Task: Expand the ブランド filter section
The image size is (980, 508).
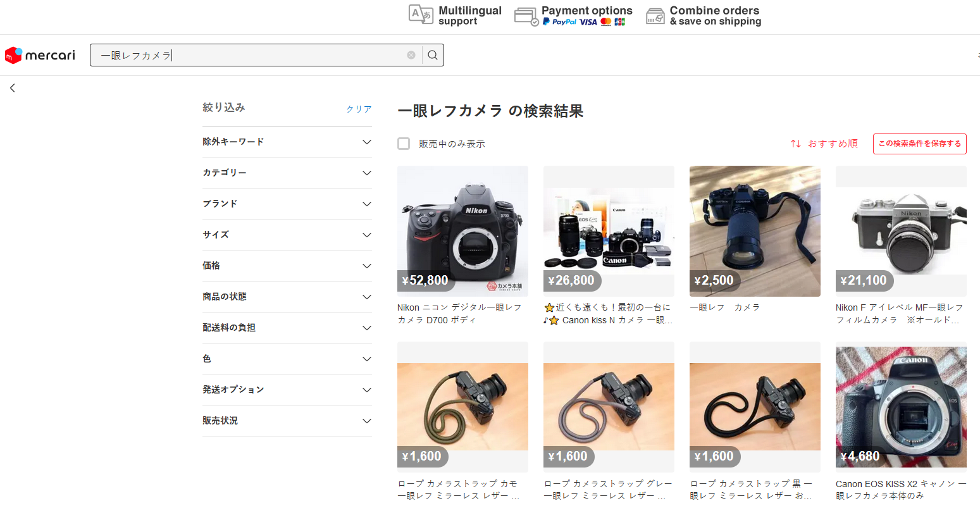Action: click(x=287, y=204)
